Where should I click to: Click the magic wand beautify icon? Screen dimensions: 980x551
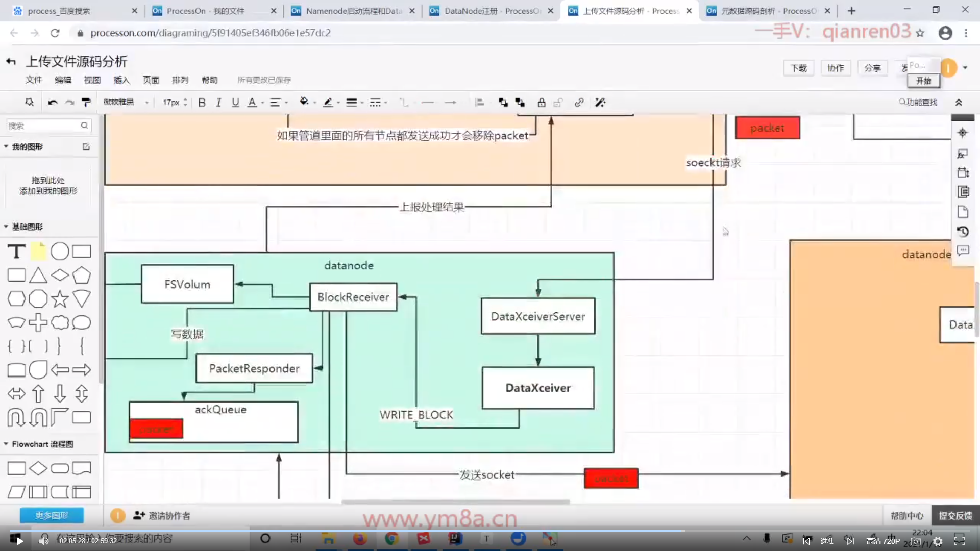pyautogui.click(x=600, y=103)
